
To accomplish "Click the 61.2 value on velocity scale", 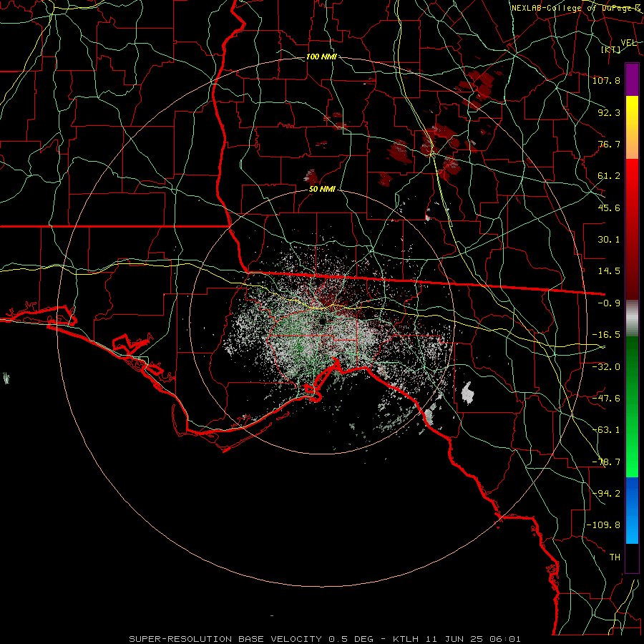I will coord(609,176).
